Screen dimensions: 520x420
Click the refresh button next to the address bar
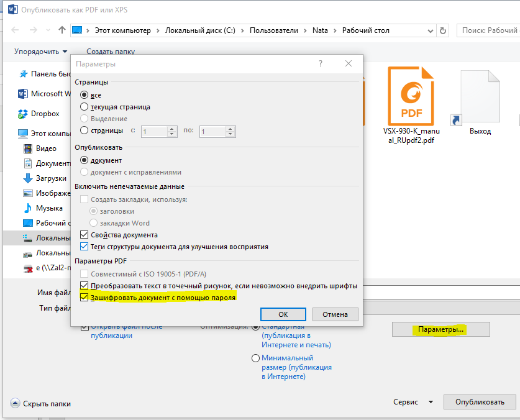pos(442,30)
